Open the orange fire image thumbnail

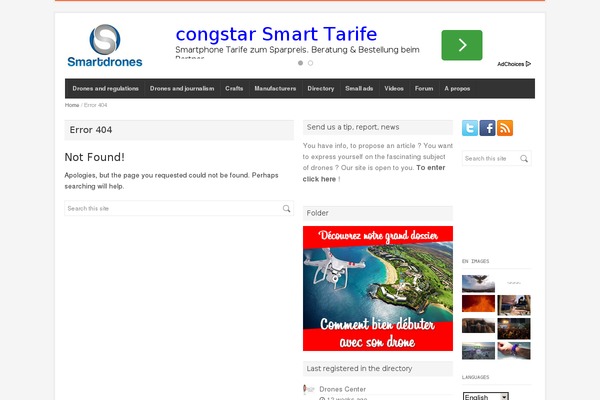coord(478,304)
